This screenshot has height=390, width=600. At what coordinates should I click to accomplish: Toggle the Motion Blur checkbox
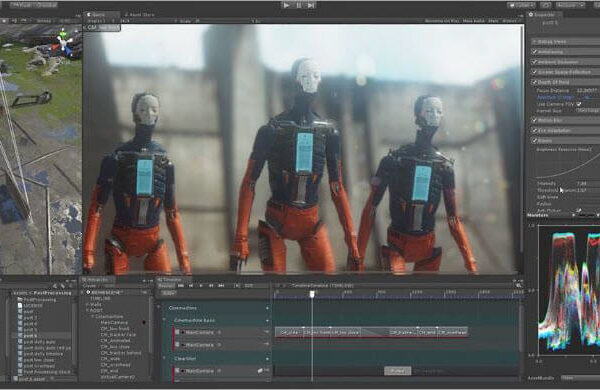click(x=535, y=120)
